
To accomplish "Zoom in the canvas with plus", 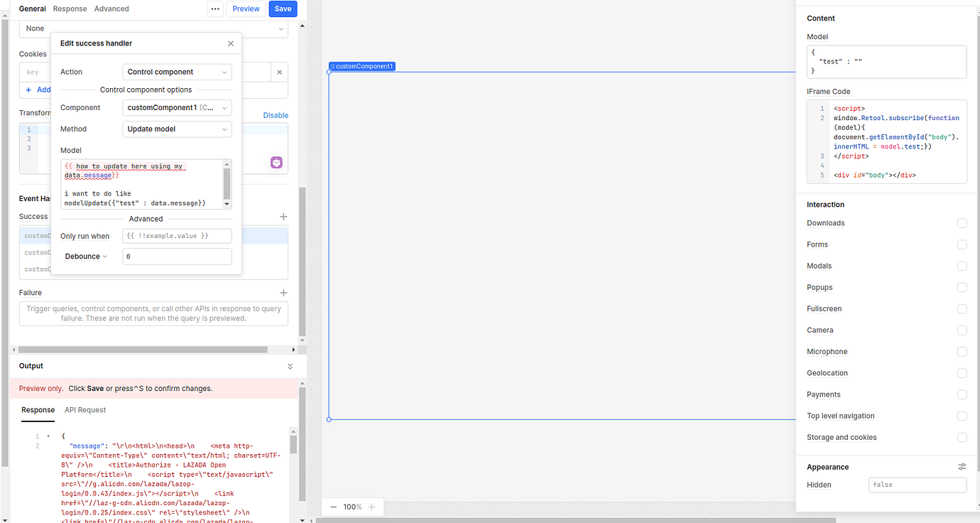I will 371,507.
